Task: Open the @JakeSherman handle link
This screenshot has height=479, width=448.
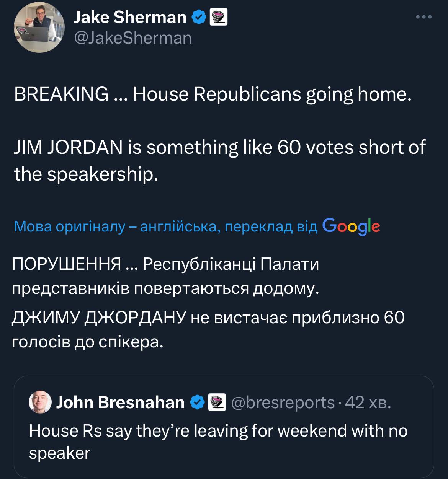Action: tap(132, 38)
